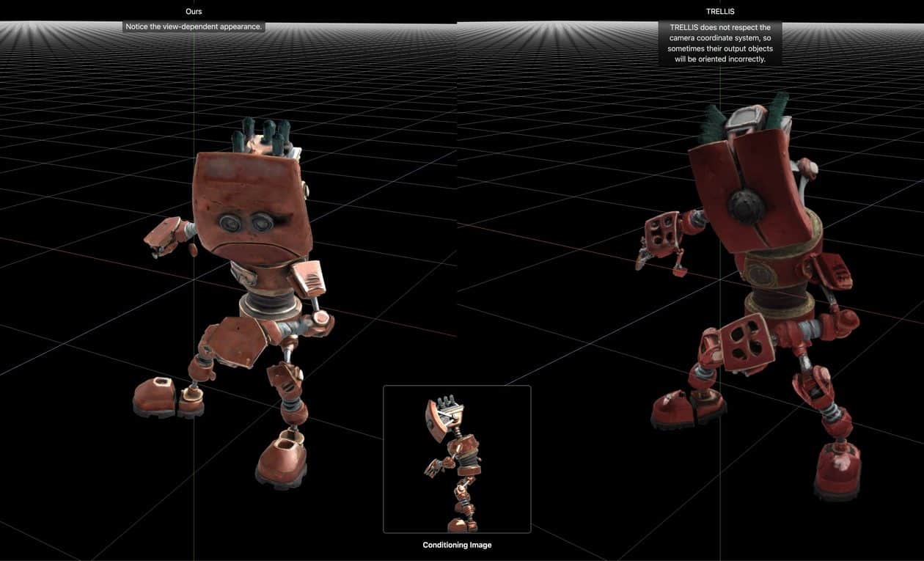Click the black knob on the TRELLIS robot's head
The width and height of the screenshot is (924, 561).
tap(747, 205)
